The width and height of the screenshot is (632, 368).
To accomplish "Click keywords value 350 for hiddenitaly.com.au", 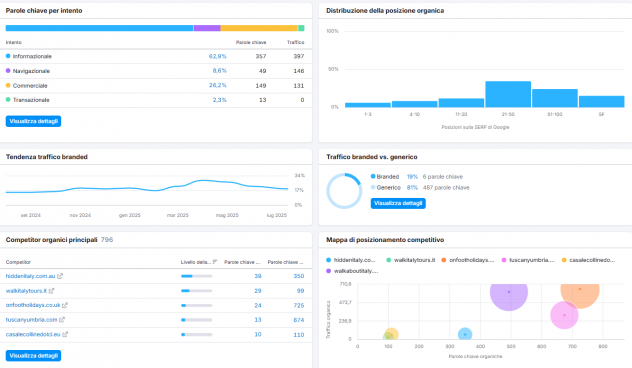I will pyautogui.click(x=299, y=276).
